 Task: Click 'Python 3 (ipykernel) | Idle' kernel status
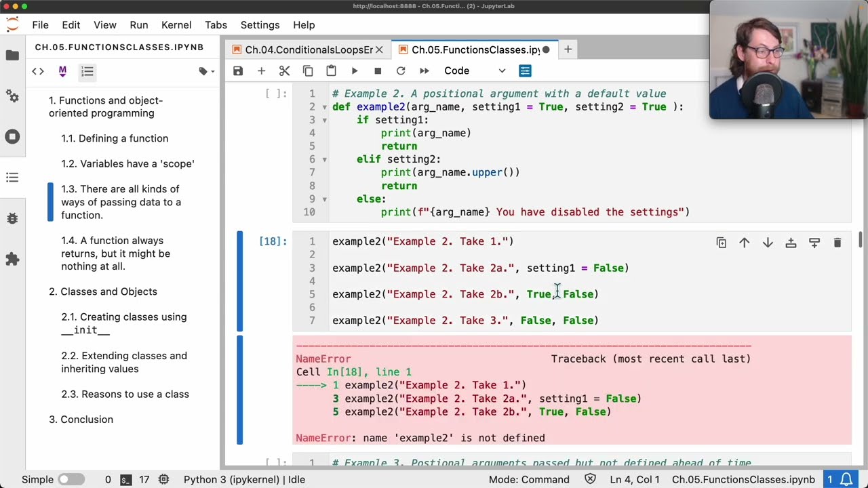[x=244, y=479]
